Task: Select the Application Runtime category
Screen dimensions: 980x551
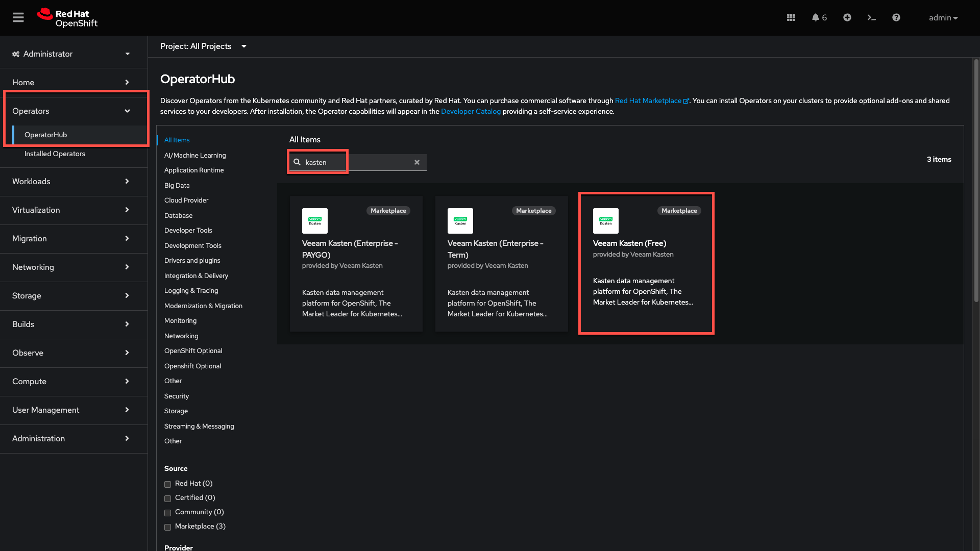Action: coord(194,170)
